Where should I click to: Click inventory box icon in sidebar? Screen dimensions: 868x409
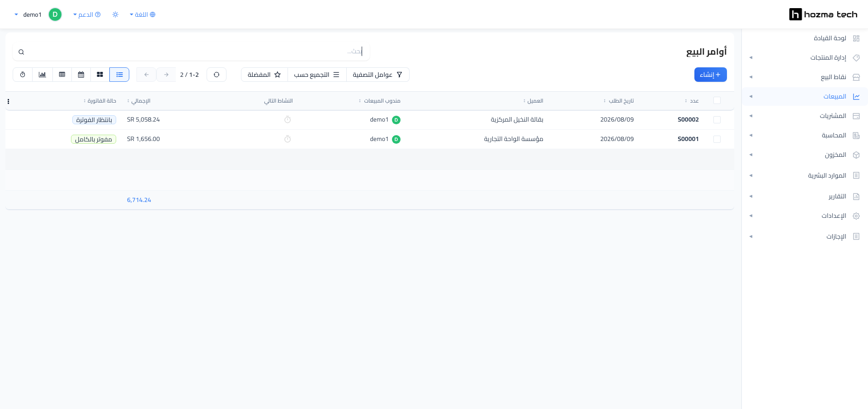[856, 155]
